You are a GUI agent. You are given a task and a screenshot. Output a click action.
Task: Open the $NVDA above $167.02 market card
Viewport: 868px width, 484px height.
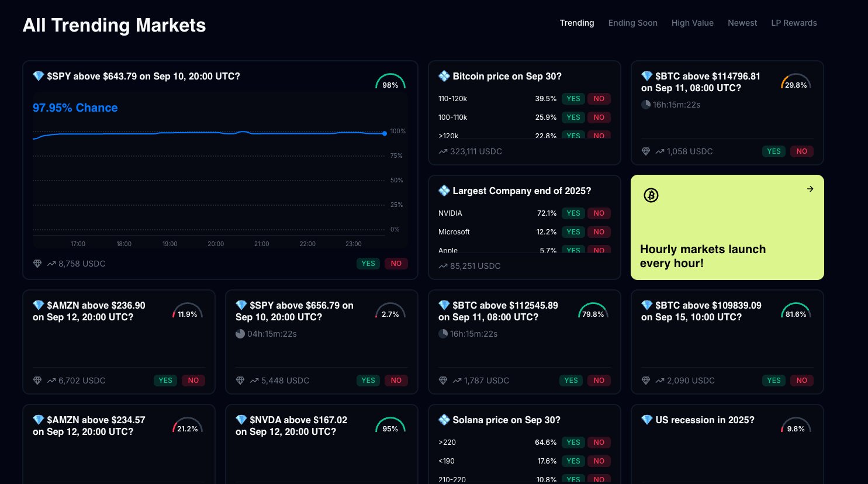298,426
